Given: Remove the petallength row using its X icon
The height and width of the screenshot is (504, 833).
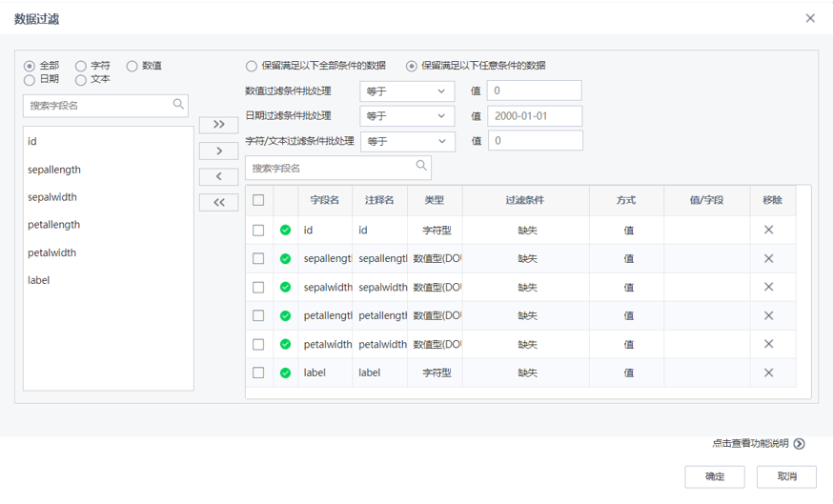Looking at the screenshot, I should 769,315.
